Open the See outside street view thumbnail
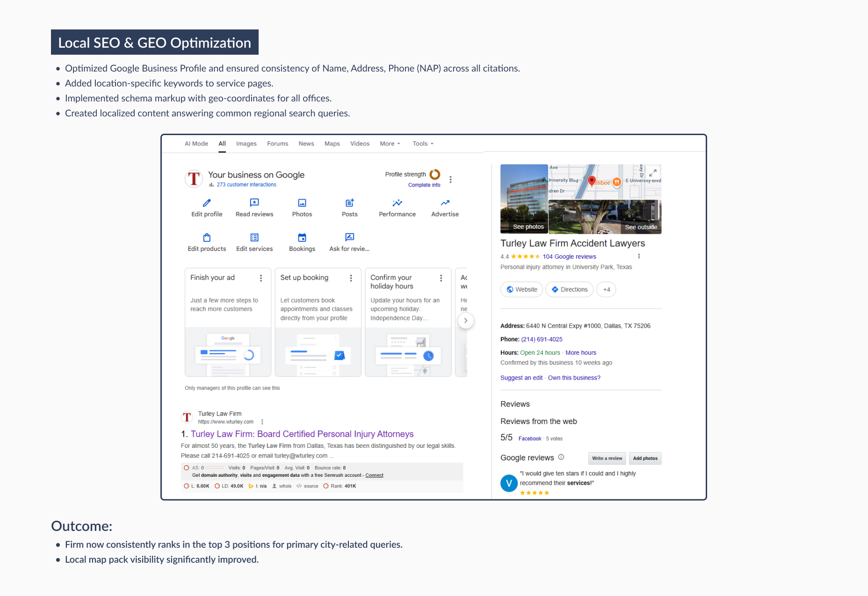868x596 pixels. pyautogui.click(x=605, y=216)
